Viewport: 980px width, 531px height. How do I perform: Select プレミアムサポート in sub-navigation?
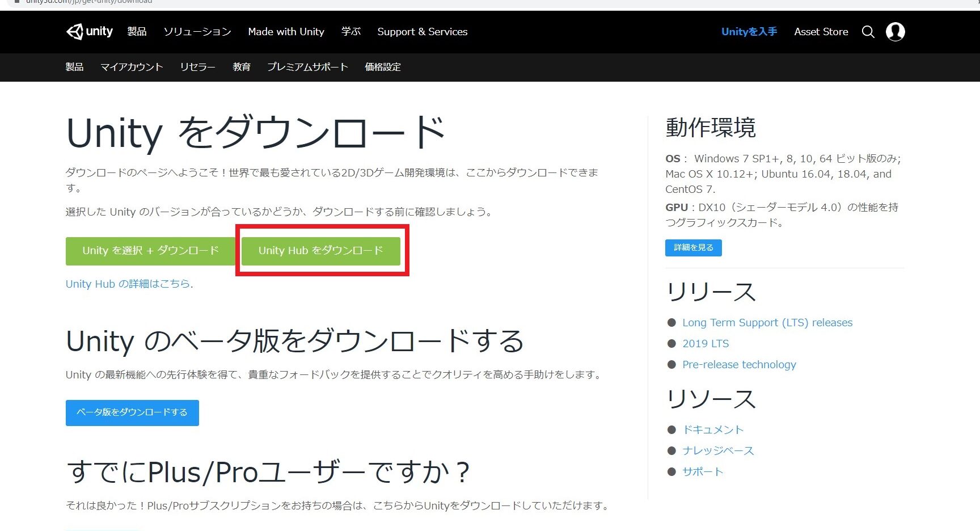pyautogui.click(x=308, y=67)
